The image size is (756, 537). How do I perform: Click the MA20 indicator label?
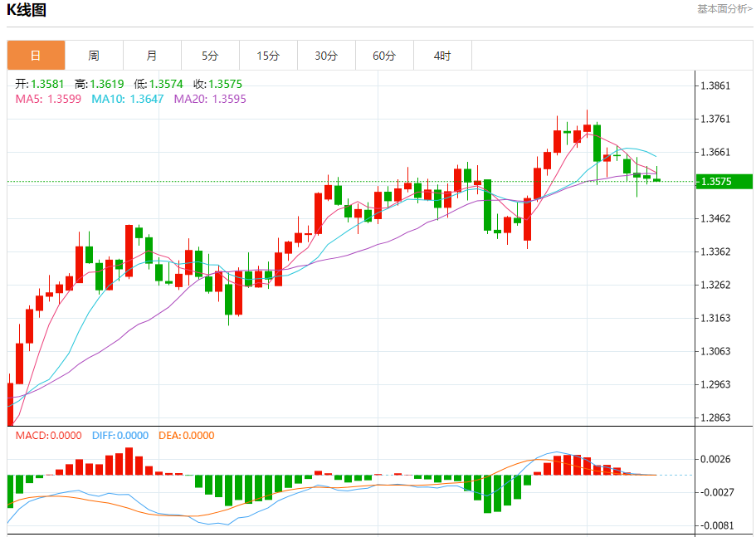[210, 99]
